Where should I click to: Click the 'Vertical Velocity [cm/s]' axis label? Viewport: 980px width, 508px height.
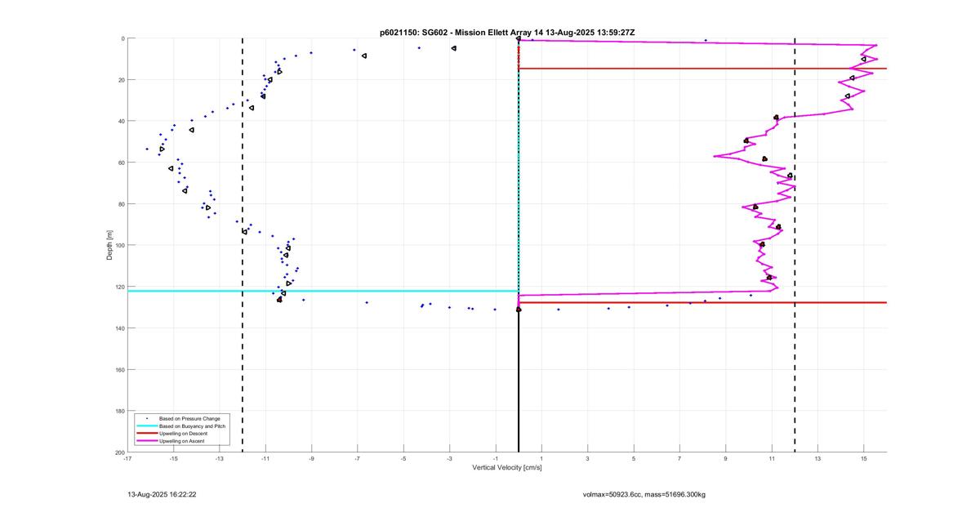point(507,468)
